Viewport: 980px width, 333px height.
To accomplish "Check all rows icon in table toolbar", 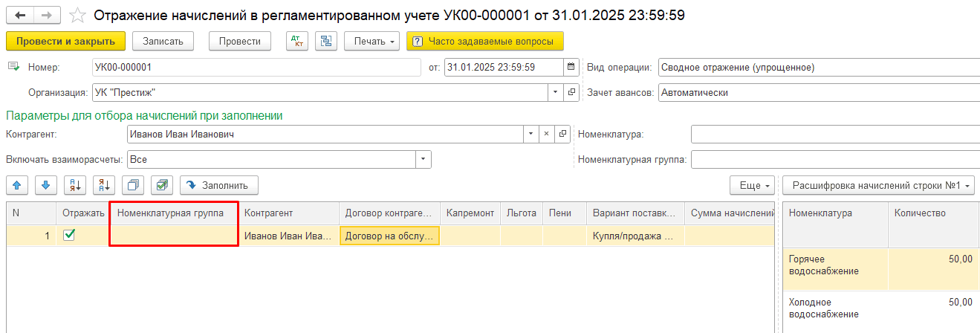I will [x=162, y=184].
